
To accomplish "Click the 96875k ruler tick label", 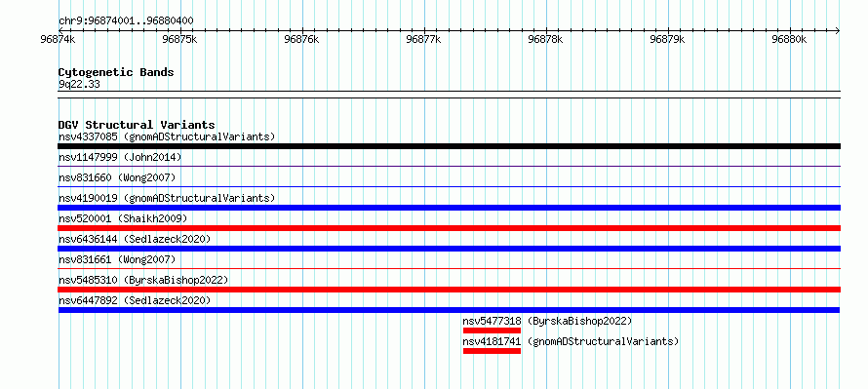I will 179,39.
